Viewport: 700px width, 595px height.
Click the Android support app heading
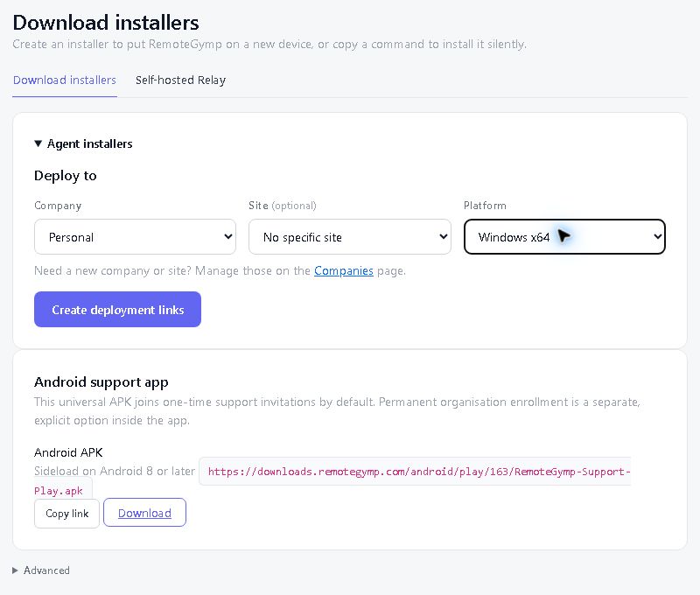pos(101,382)
